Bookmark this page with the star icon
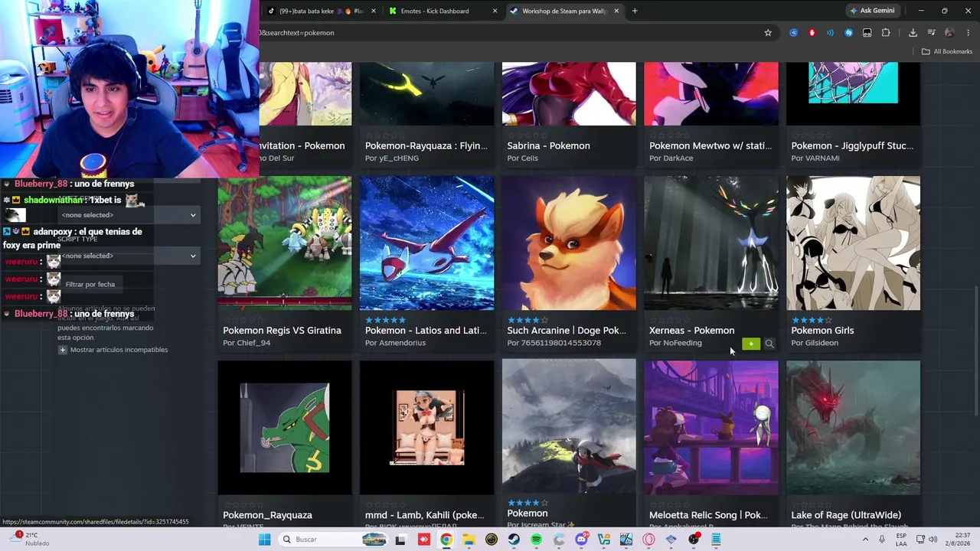 (x=768, y=33)
